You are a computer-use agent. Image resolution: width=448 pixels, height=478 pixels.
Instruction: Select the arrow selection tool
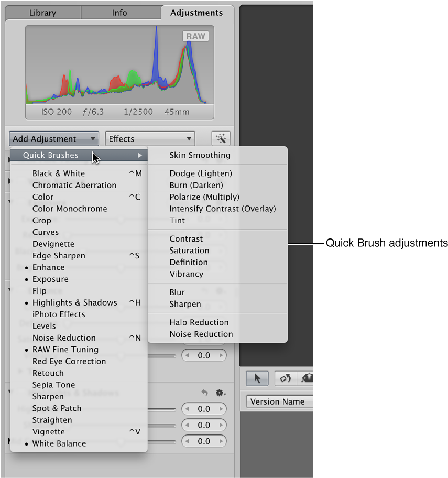tap(257, 378)
